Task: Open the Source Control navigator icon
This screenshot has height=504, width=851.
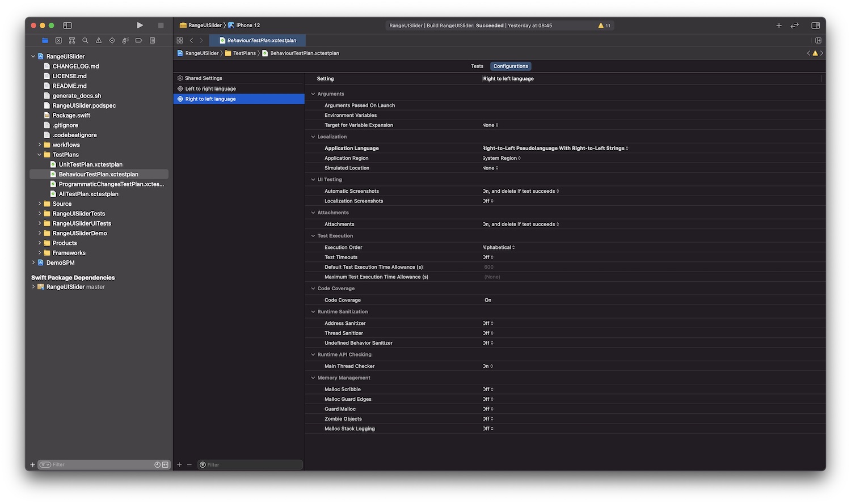Action: (58, 41)
